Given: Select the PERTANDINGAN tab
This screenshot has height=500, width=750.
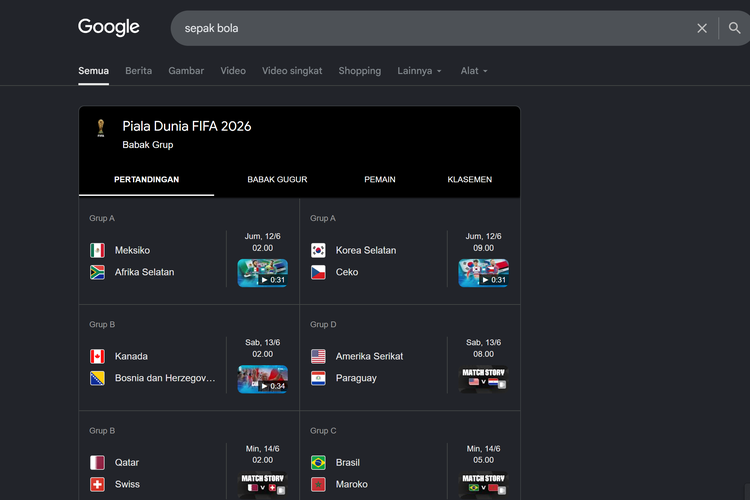Looking at the screenshot, I should point(146,179).
